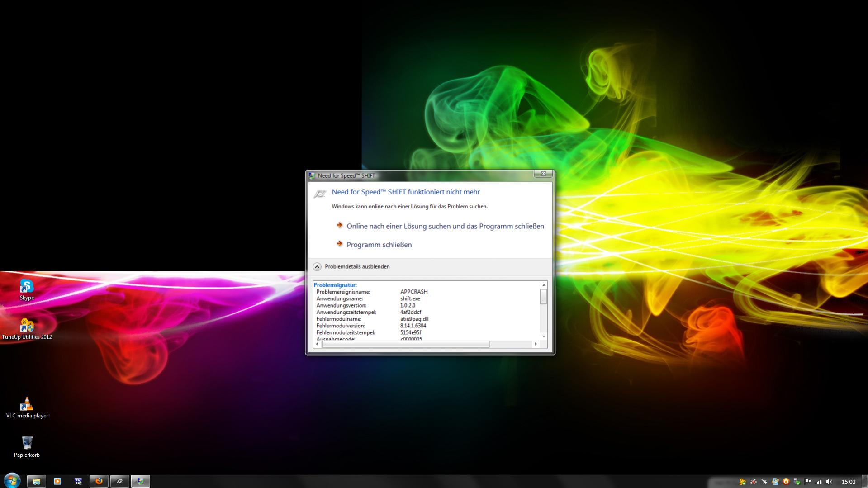The image size is (868, 488).
Task: Launch Windows Media Player from the taskbar
Action: click(x=57, y=481)
